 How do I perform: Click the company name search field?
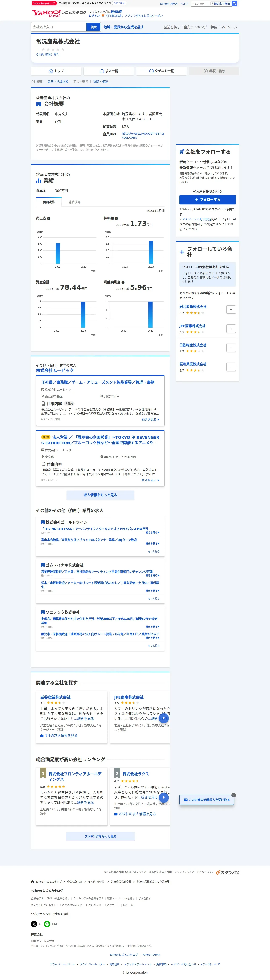pyautogui.click(x=59, y=27)
